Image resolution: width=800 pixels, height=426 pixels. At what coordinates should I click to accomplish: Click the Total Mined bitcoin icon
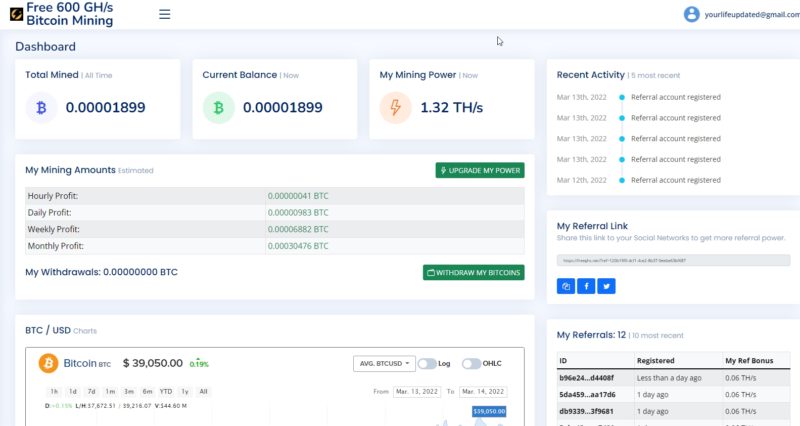[42, 107]
